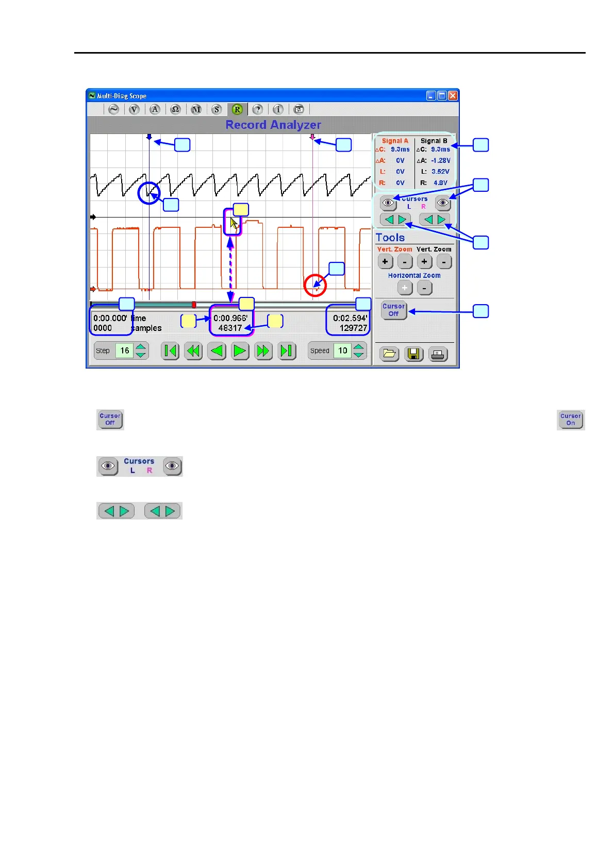Turn cursors off with the Cursor Off button

tap(394, 310)
